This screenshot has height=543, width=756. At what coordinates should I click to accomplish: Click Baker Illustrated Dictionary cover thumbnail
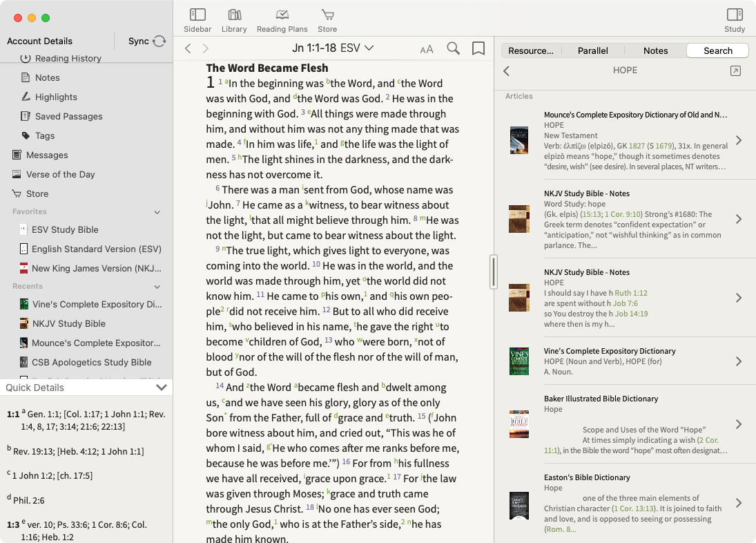click(x=519, y=424)
